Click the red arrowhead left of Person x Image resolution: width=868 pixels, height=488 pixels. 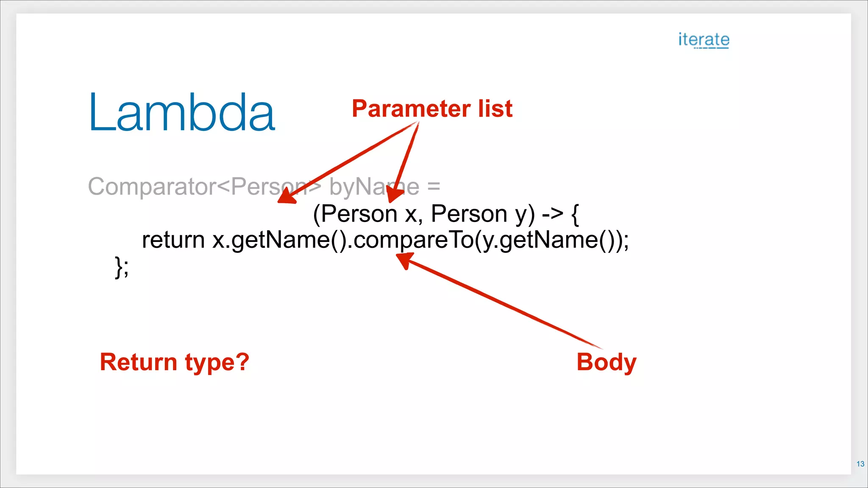click(286, 197)
